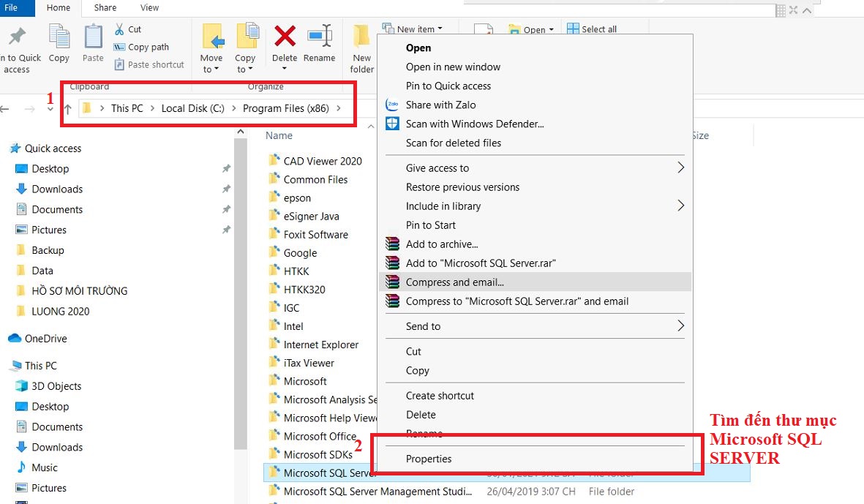Expand the Give access to submenu
The image size is (864, 504).
680,168
